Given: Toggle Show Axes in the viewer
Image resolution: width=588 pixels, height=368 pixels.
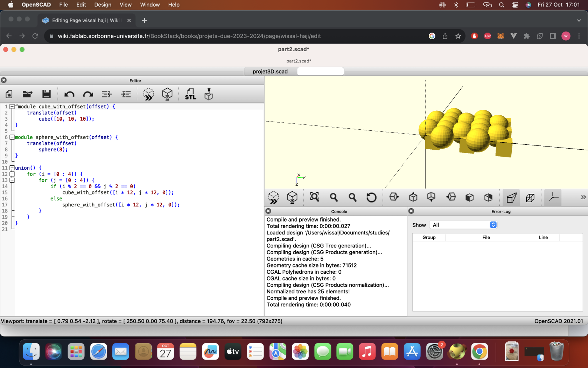Looking at the screenshot, I should coord(553,197).
